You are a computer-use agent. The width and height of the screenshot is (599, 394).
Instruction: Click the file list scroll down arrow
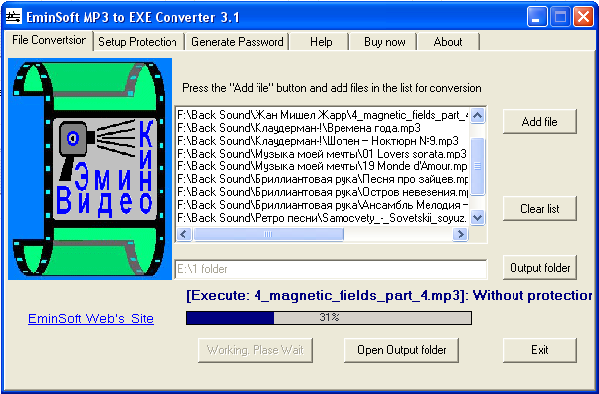[x=478, y=218]
